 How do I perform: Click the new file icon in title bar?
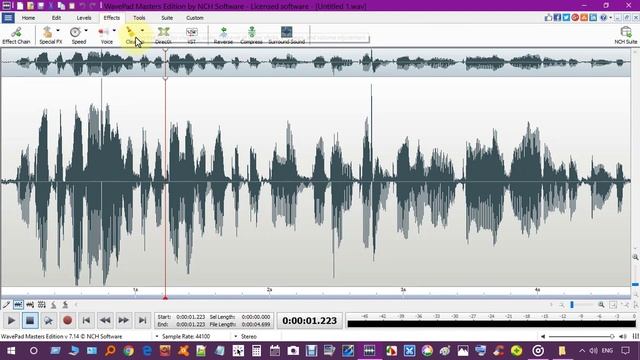(x=20, y=6)
